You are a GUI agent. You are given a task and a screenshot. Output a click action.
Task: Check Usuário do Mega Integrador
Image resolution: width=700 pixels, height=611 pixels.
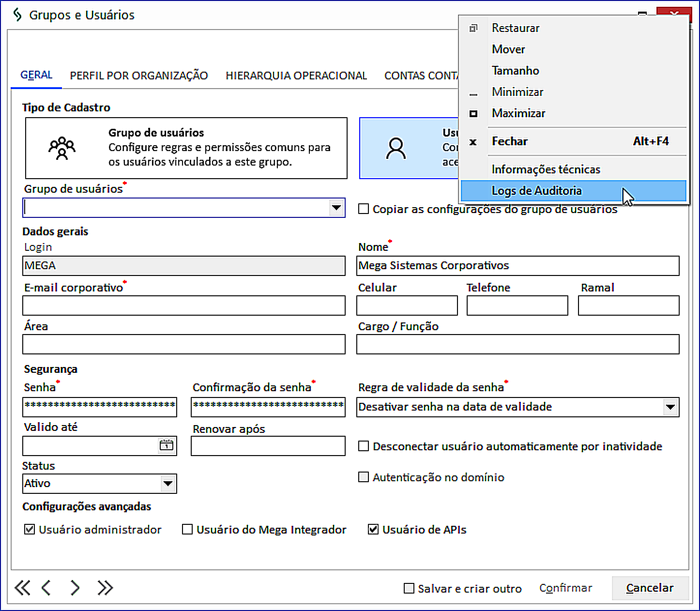click(x=187, y=529)
